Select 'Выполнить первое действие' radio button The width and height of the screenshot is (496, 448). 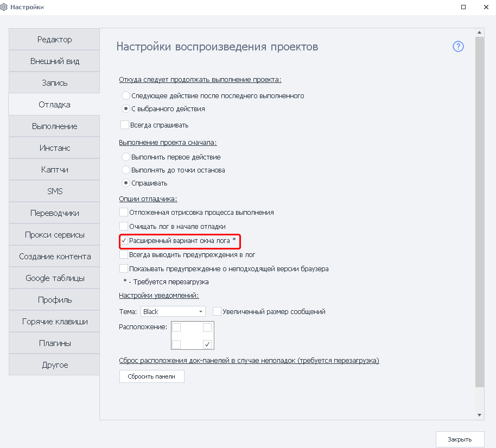[126, 157]
